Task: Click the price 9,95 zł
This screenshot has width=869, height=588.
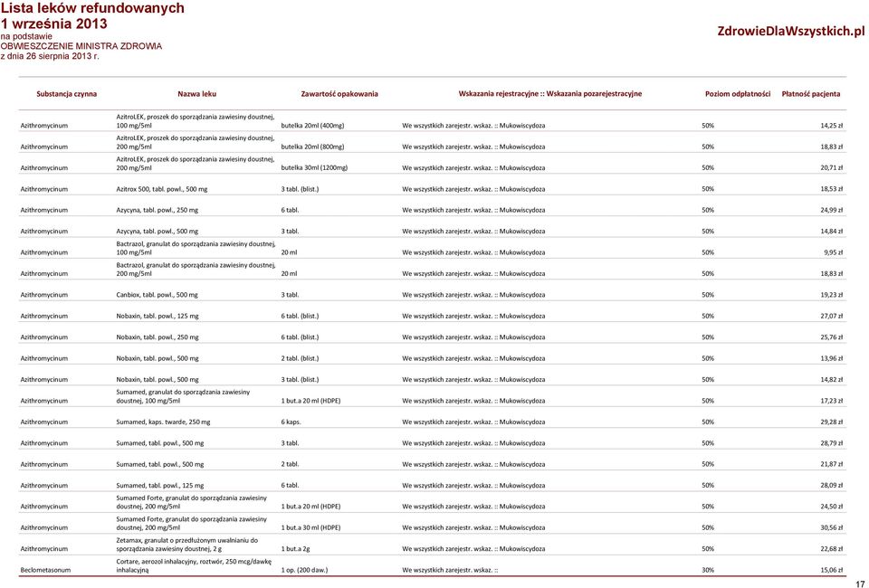Action: tap(833, 252)
